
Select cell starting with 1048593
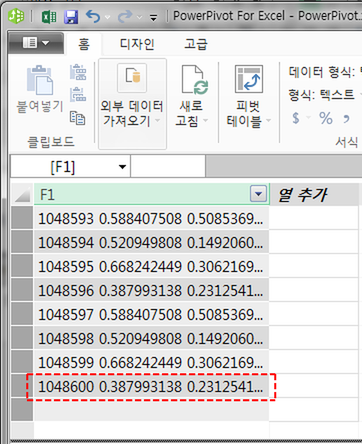coord(151,218)
